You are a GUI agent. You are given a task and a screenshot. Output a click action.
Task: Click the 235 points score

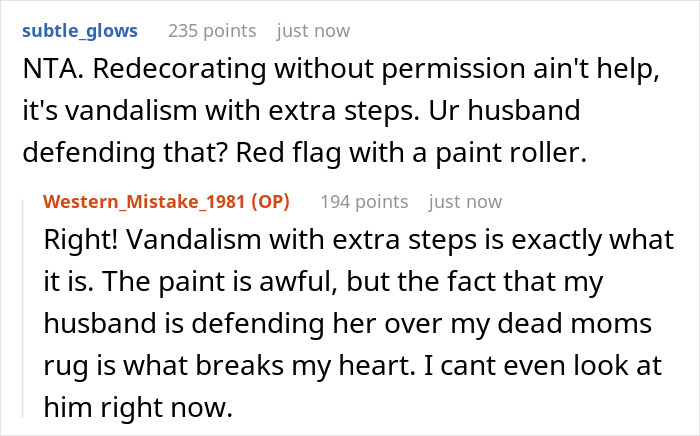(x=212, y=31)
